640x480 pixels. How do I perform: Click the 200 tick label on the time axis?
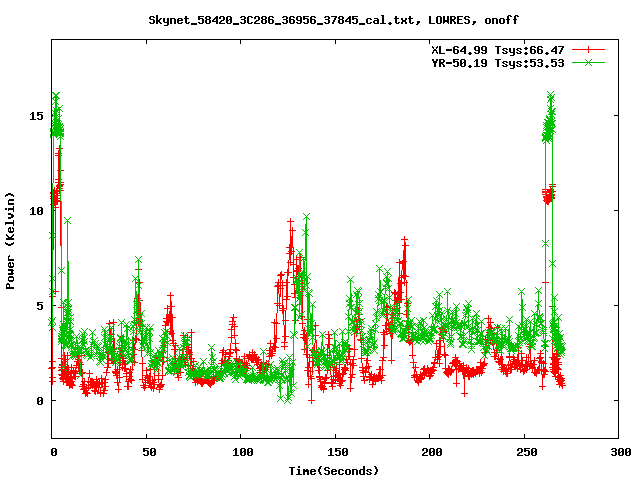point(430,452)
